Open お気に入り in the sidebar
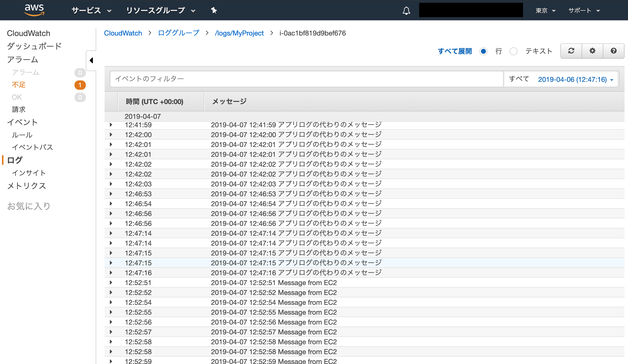Image resolution: width=628 pixels, height=364 pixels. (x=29, y=206)
